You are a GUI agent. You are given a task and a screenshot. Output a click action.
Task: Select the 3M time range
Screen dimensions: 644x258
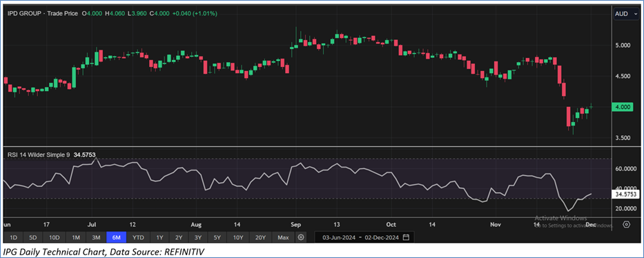click(96, 237)
